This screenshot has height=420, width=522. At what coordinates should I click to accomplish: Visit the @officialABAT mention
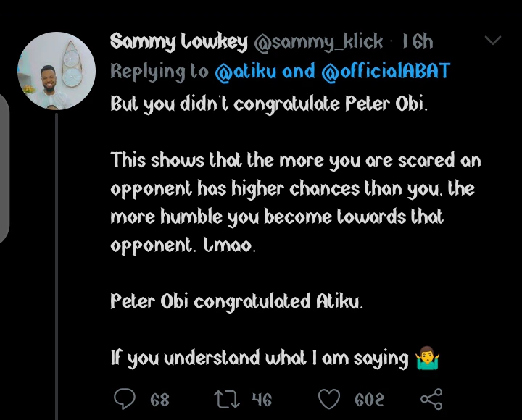pyautogui.click(x=386, y=71)
